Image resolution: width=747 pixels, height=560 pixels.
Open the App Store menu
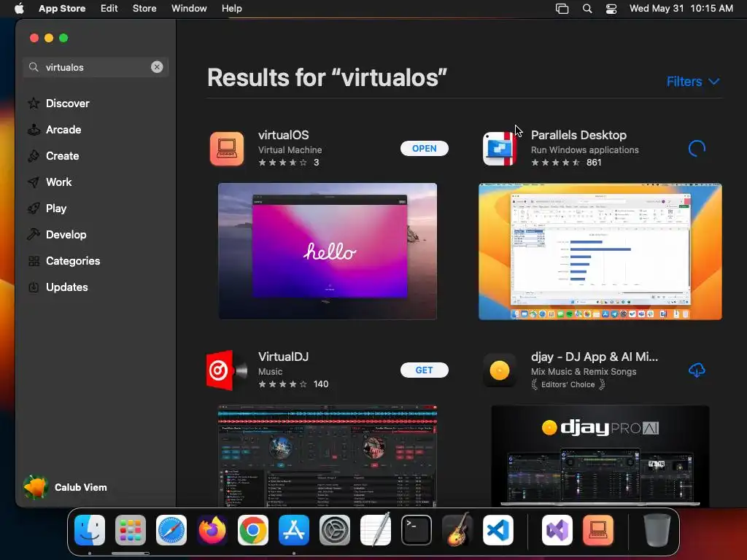pyautogui.click(x=62, y=9)
